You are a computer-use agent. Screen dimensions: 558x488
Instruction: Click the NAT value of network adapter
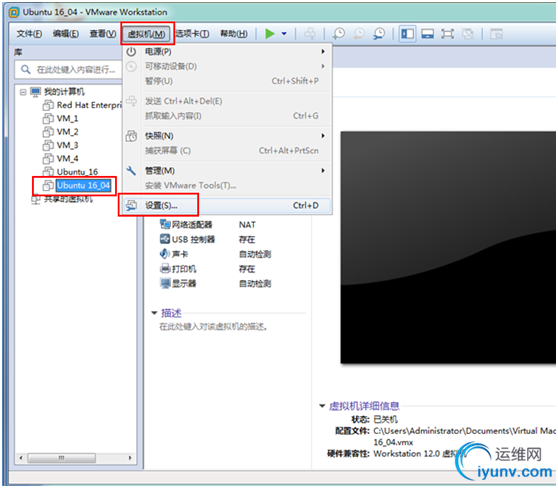pyautogui.click(x=247, y=225)
